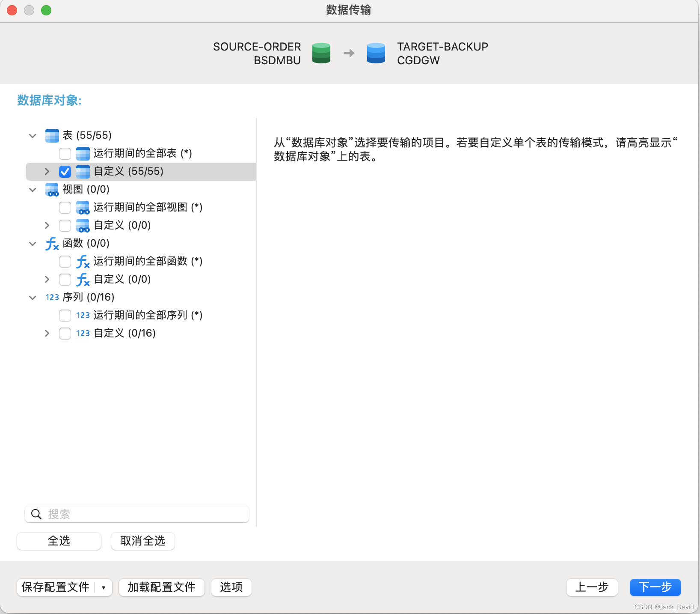Click the 数据传输 window title
The image size is (700, 614).
click(349, 10)
